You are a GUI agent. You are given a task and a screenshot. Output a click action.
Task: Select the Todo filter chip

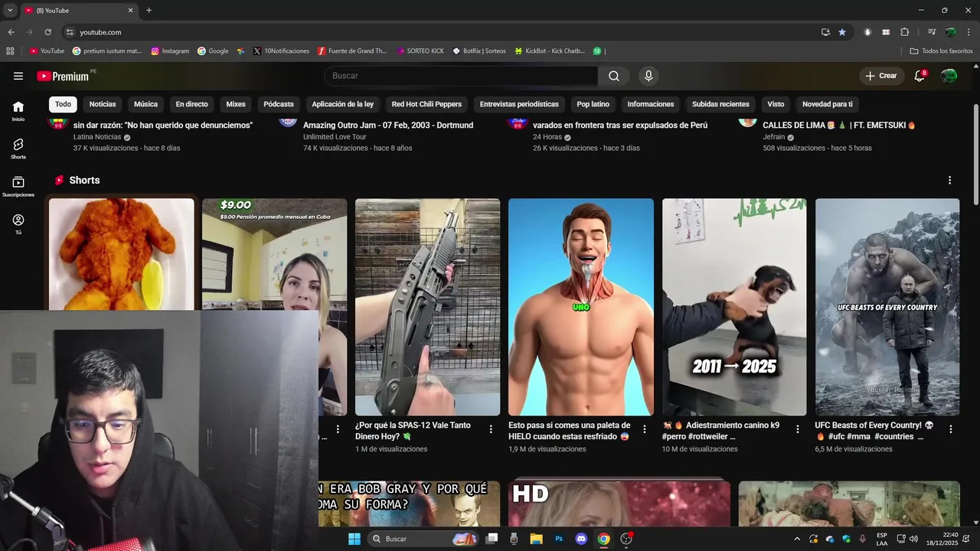[x=63, y=104]
